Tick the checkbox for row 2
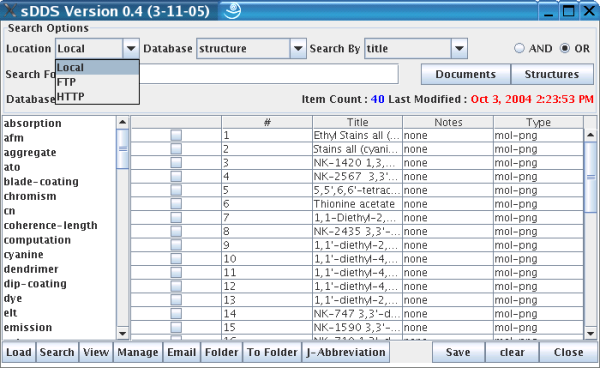600x368 pixels. pyautogui.click(x=176, y=149)
